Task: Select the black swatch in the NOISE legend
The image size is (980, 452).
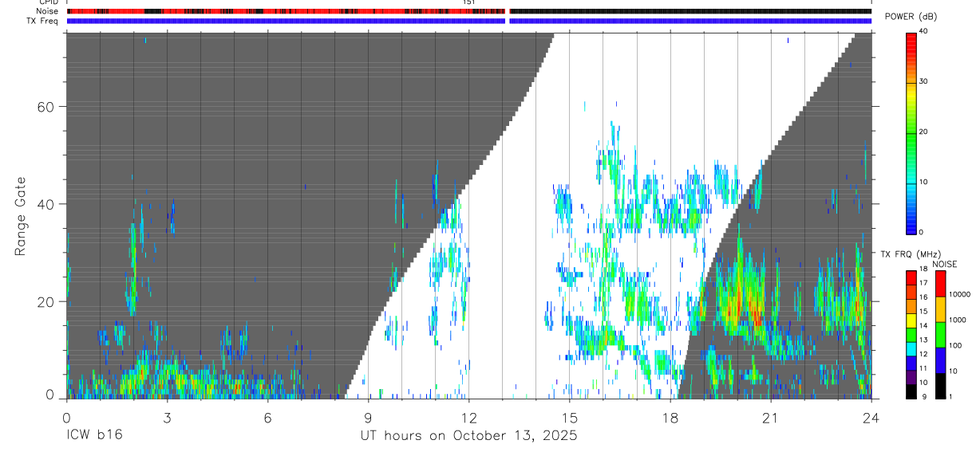Action: coord(941,385)
